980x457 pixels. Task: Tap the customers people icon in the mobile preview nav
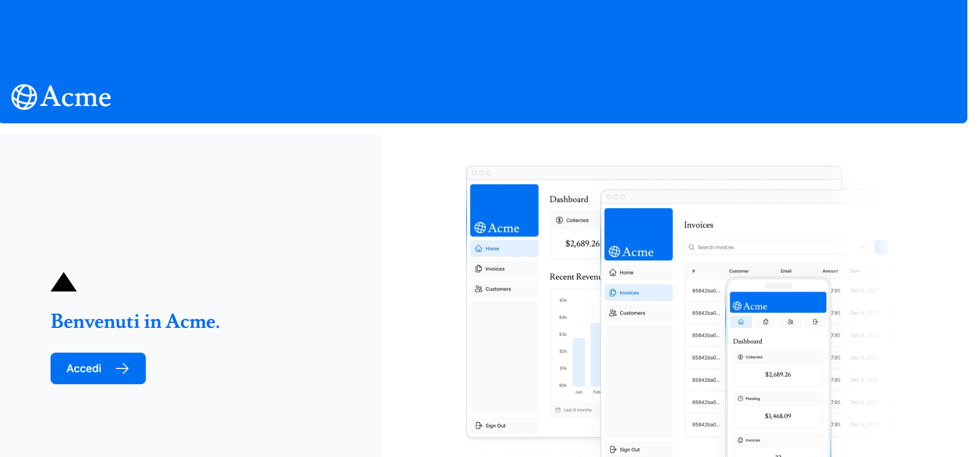click(790, 322)
